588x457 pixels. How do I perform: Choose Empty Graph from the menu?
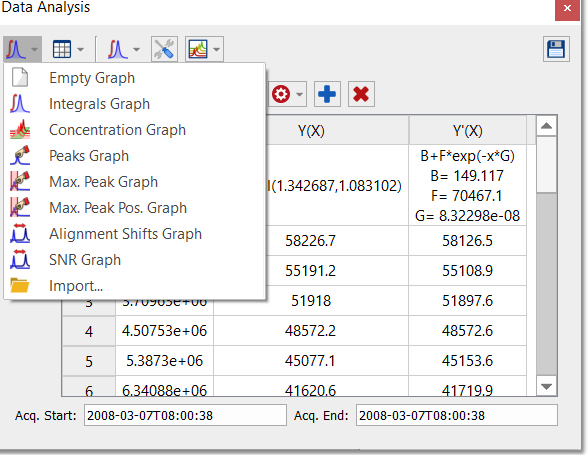point(135,78)
